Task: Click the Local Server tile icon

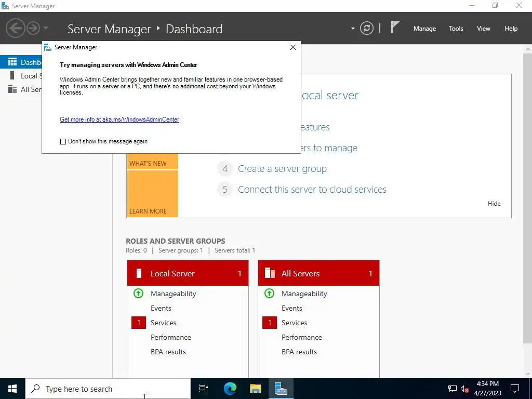Action: tap(138, 273)
